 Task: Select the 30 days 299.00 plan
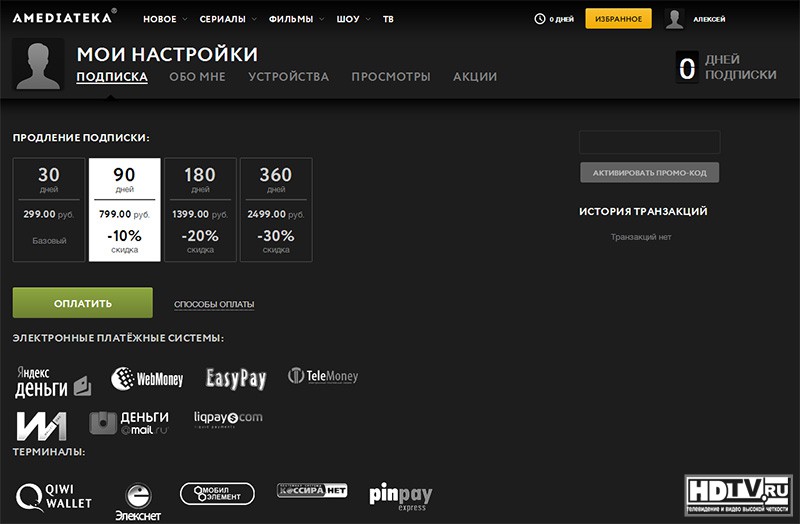pyautogui.click(x=49, y=210)
